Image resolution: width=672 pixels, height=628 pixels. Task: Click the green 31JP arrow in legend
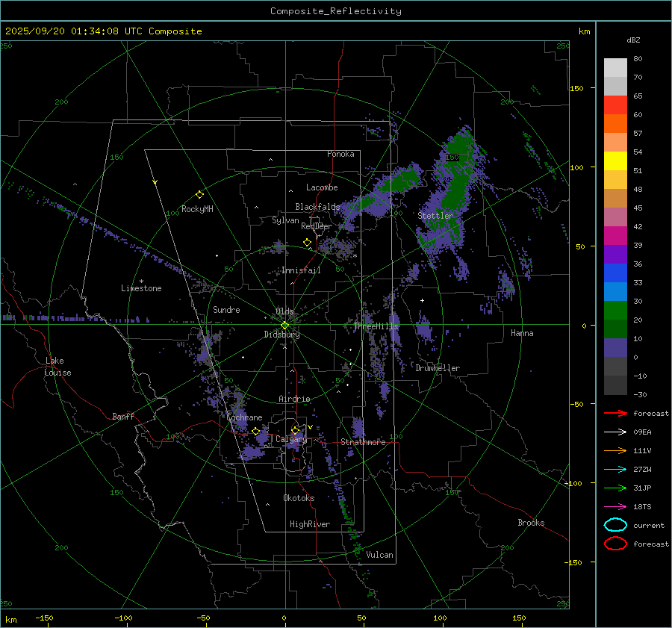coord(615,488)
